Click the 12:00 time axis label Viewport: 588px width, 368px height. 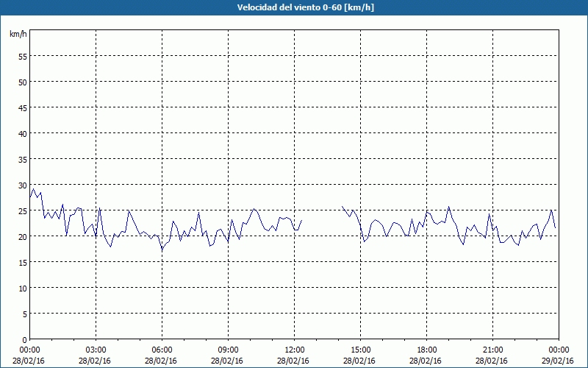tap(295, 350)
